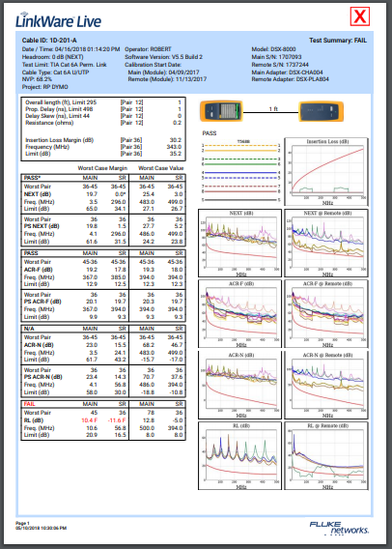
Task: Click the remote DSX tester device image
Action: (321, 112)
